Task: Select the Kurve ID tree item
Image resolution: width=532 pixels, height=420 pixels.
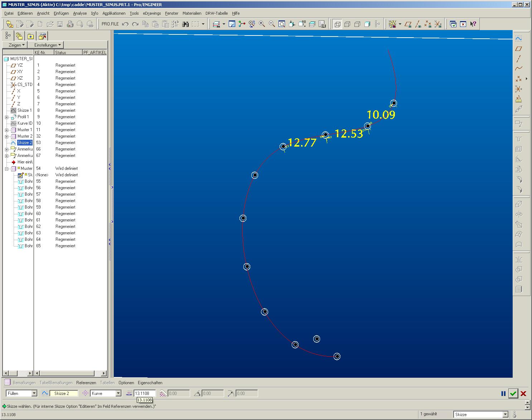Action: coord(25,123)
